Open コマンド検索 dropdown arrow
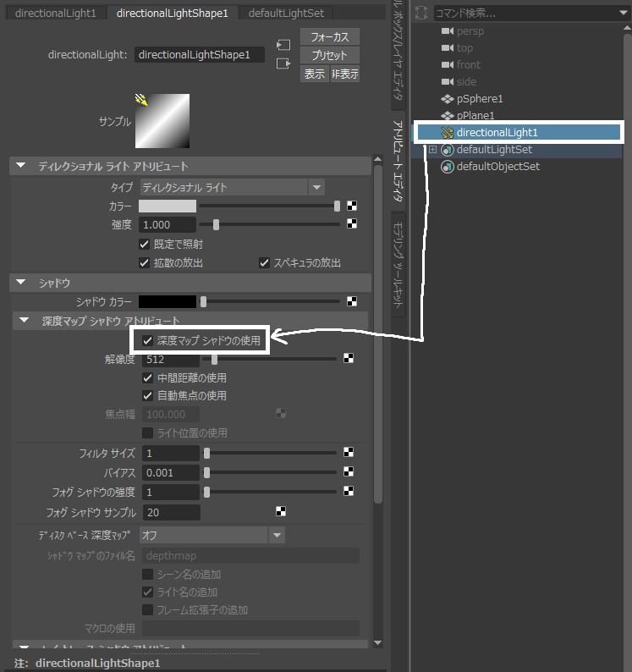This screenshot has height=672, width=632. pos(624,13)
